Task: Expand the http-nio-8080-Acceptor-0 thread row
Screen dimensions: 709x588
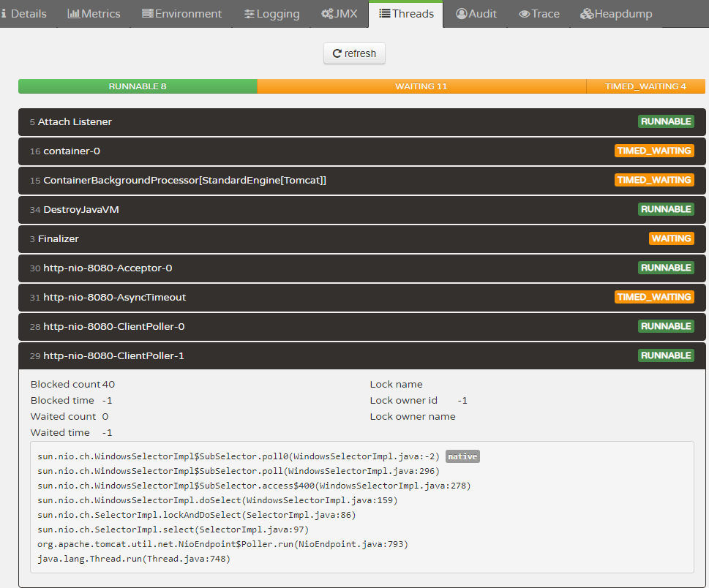Action: (x=361, y=268)
